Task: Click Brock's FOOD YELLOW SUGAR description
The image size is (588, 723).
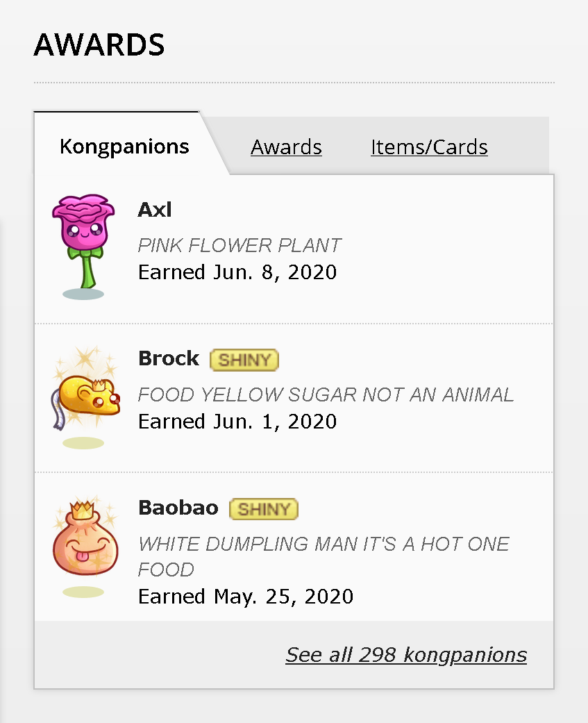Action: click(326, 394)
